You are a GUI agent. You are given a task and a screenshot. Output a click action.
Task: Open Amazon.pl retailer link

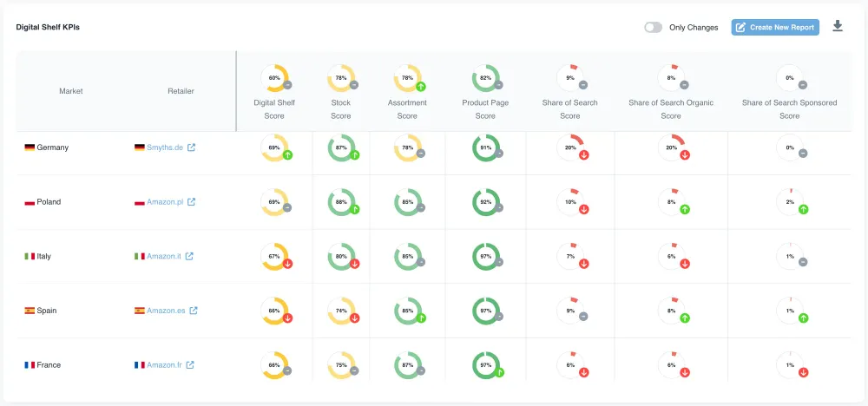pos(165,202)
